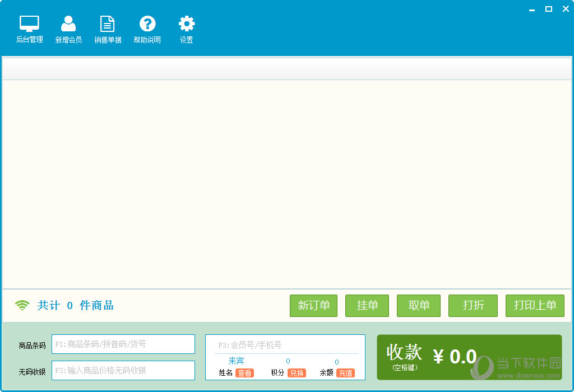Click 打印上单 print last receipt

point(535,306)
